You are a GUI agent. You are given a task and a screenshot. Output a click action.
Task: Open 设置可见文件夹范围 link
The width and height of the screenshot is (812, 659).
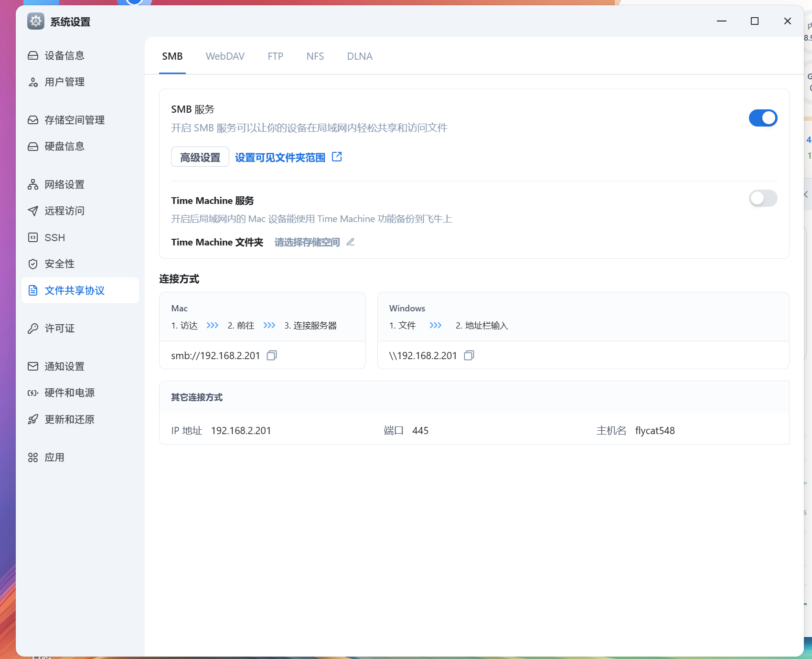click(280, 158)
